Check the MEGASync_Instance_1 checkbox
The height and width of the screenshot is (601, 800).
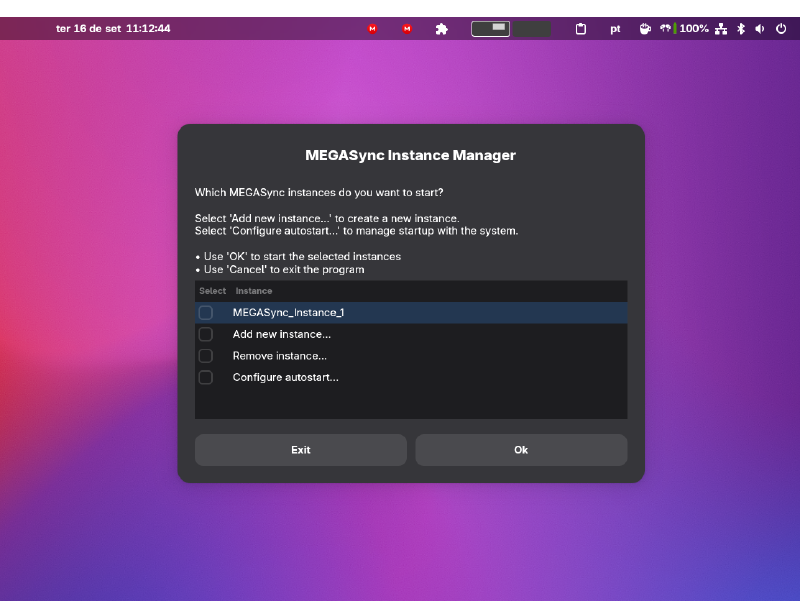coord(205,312)
